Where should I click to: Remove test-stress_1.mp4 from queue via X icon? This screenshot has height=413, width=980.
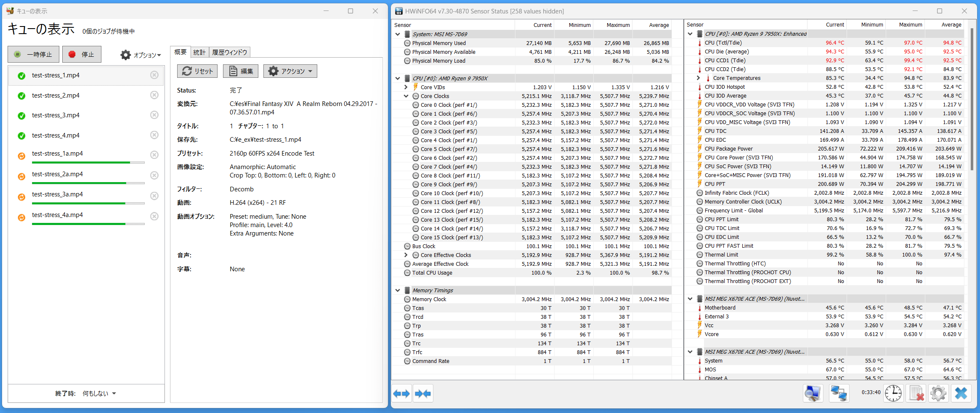154,75
